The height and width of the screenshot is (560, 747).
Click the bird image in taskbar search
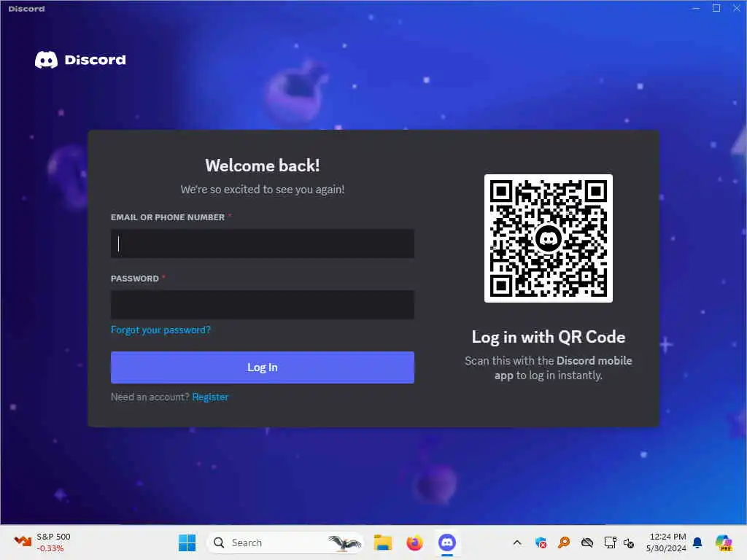pyautogui.click(x=344, y=542)
